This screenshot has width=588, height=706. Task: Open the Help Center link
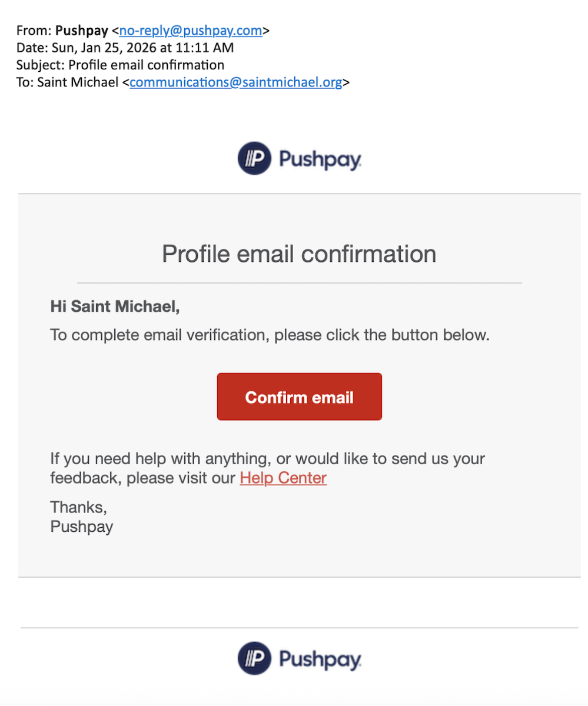[283, 478]
